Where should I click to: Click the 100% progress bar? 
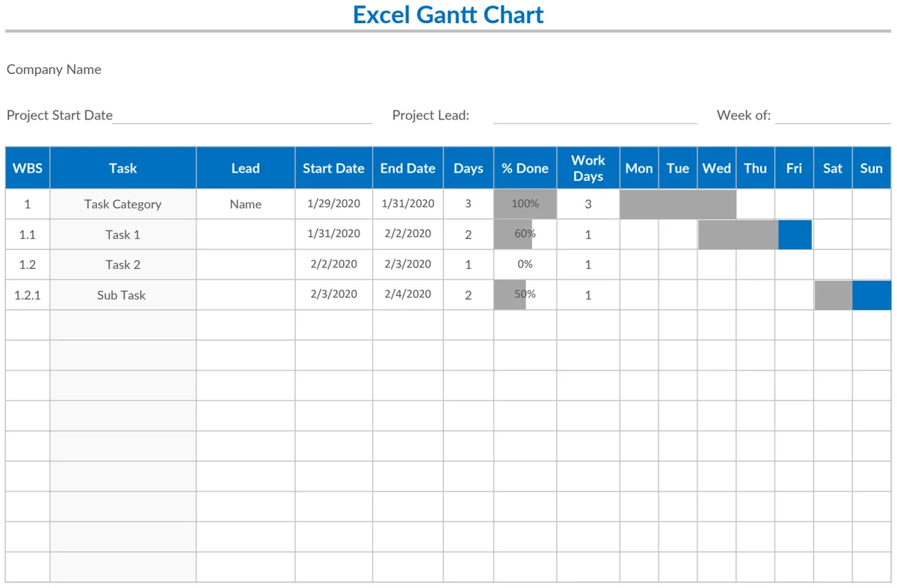525,204
